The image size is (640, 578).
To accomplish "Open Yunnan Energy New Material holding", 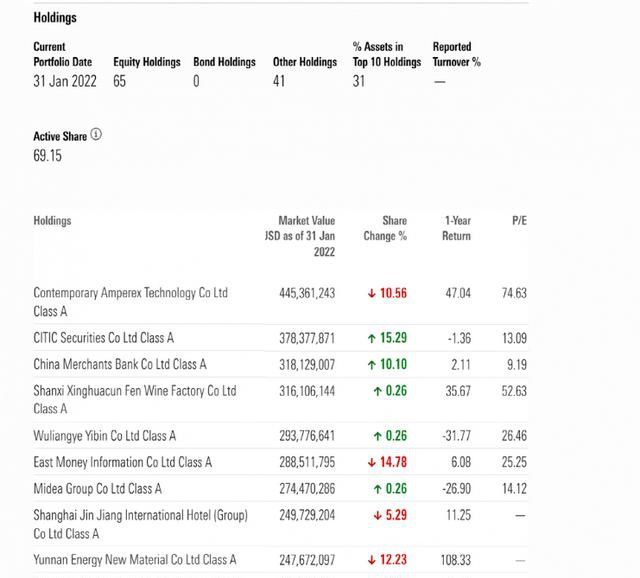I will click(x=135, y=560).
